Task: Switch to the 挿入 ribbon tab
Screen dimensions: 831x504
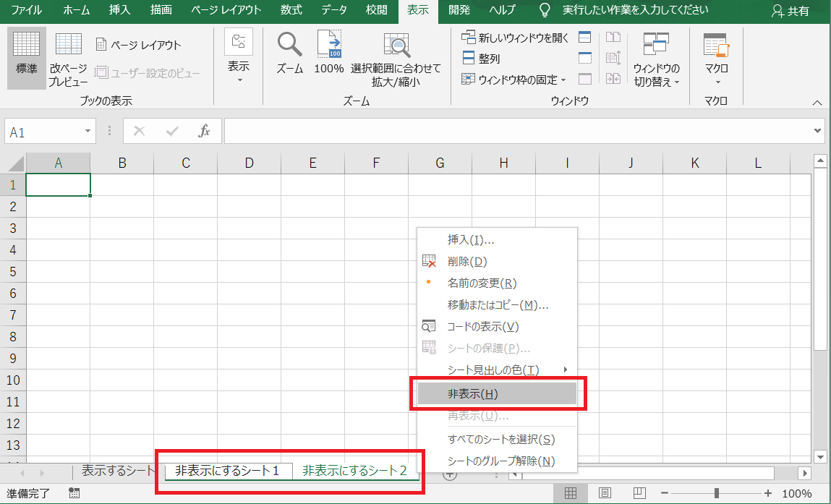Action: click(x=120, y=10)
